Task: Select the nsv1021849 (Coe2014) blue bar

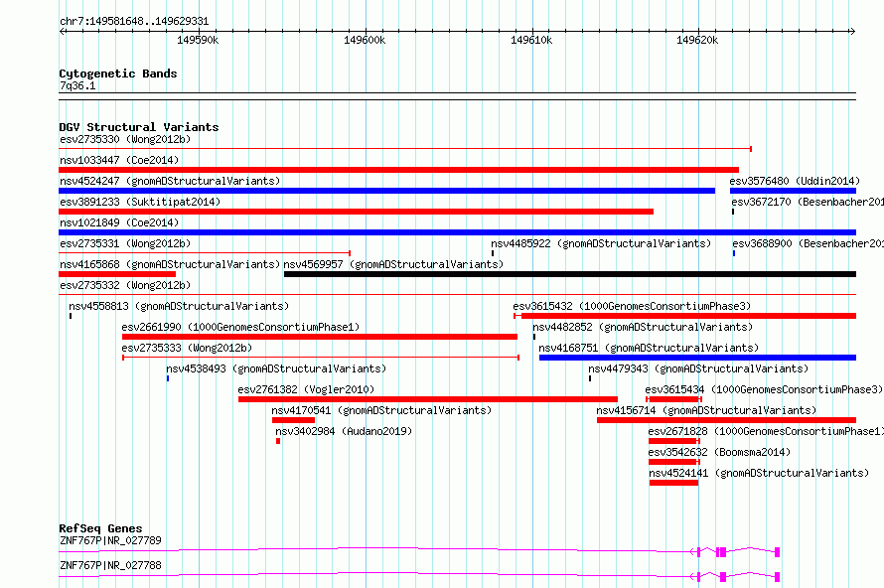Action: coord(457,232)
